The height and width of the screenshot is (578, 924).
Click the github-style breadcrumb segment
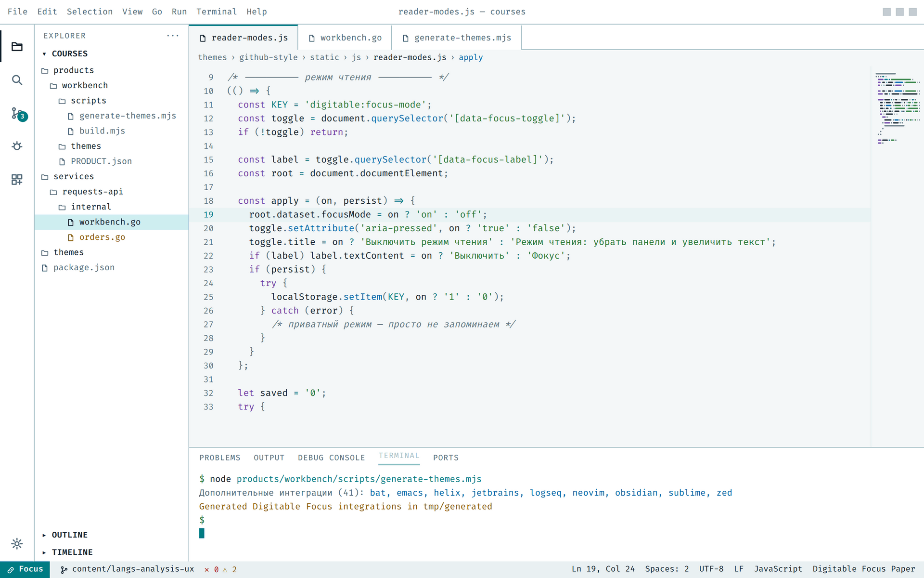coord(269,57)
